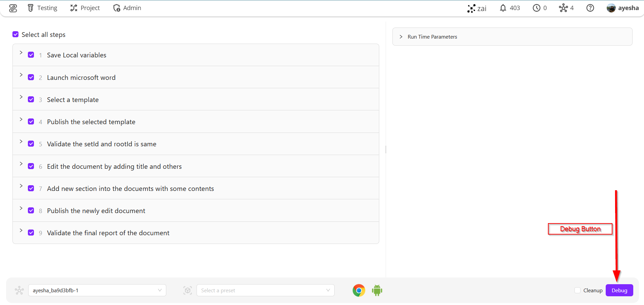Click the Admin shield icon
644x305 pixels.
117,8
